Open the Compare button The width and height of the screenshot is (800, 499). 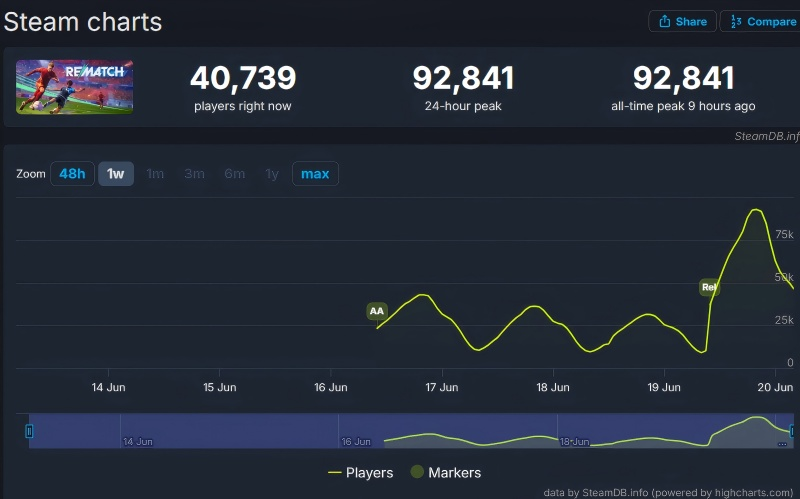[x=761, y=21]
